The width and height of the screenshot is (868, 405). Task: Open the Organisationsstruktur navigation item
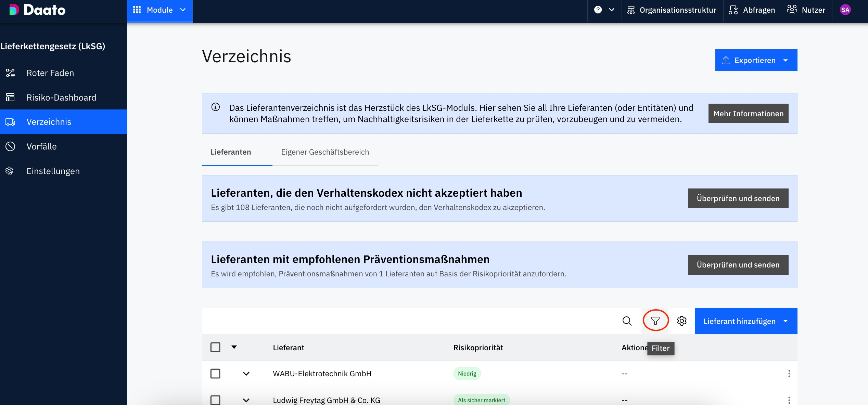tap(672, 10)
